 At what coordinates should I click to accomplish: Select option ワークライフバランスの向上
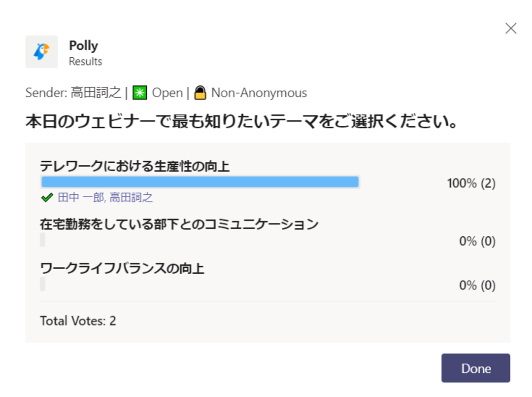coord(122,268)
